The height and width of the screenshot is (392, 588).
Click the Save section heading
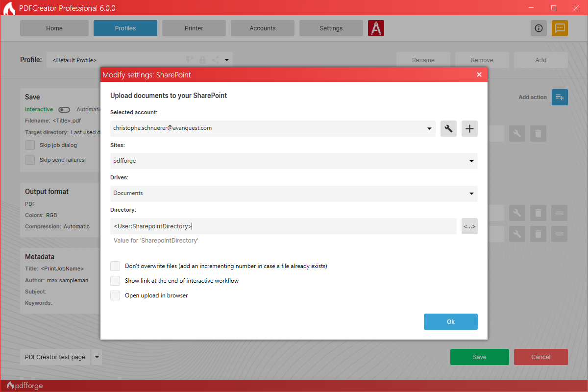click(x=32, y=97)
